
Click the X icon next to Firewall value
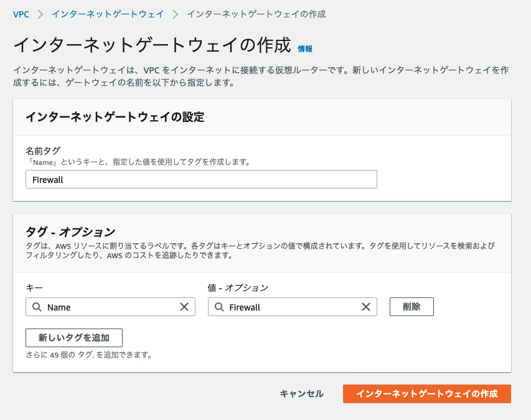point(365,307)
